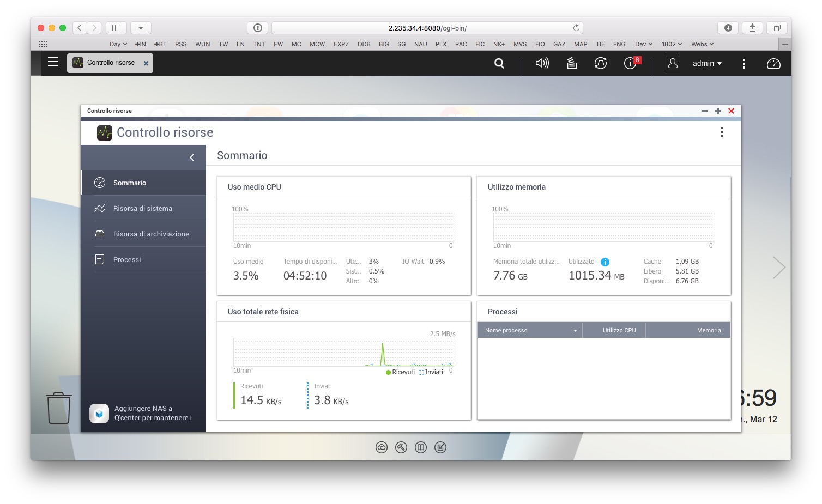Click the Safari address bar

pyautogui.click(x=427, y=28)
